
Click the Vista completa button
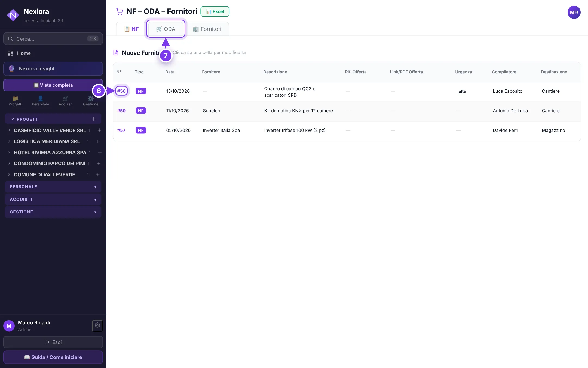(x=53, y=85)
